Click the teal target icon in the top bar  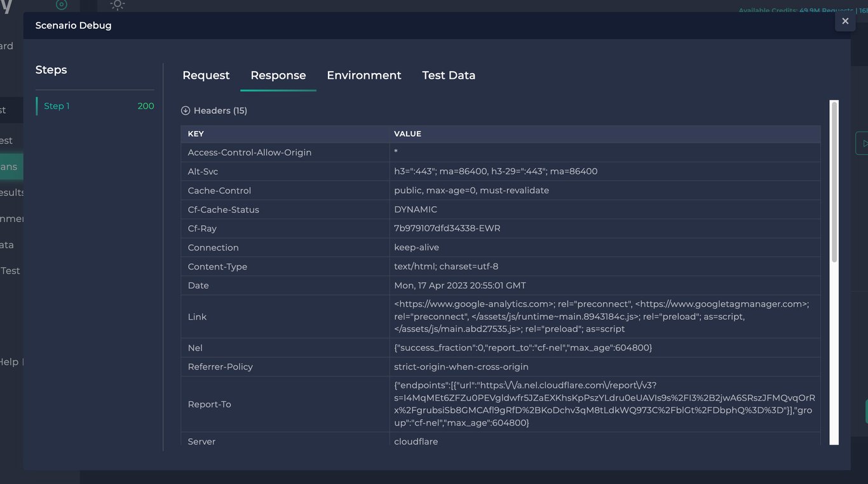pyautogui.click(x=61, y=4)
